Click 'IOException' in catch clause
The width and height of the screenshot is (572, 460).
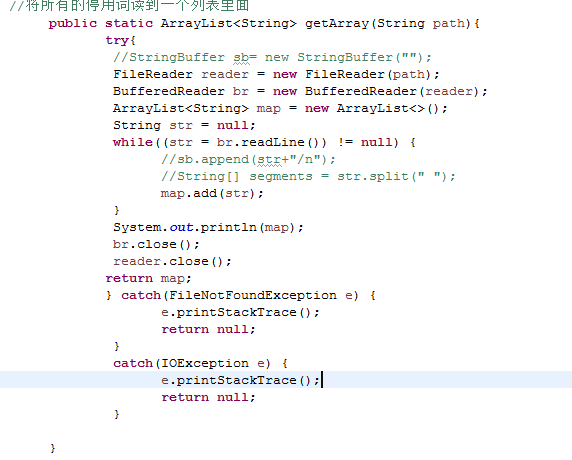point(205,363)
